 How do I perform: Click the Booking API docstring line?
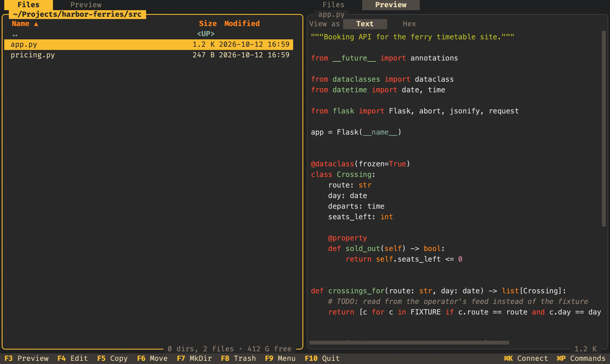[x=412, y=37]
